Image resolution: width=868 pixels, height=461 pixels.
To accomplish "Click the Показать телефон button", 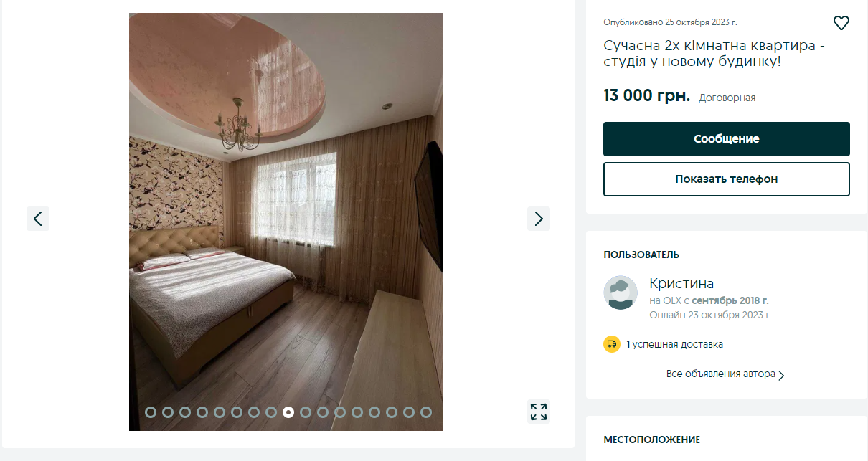I will pyautogui.click(x=727, y=179).
